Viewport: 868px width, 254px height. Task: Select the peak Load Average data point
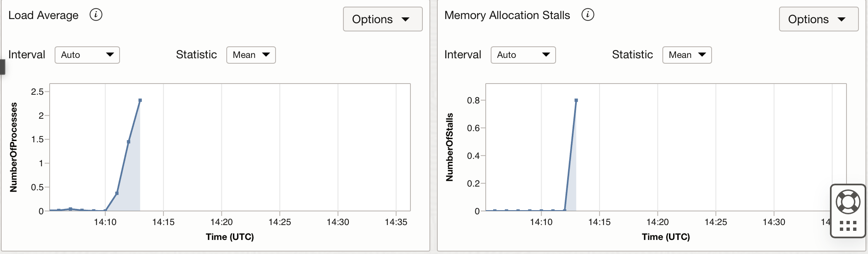tap(140, 100)
